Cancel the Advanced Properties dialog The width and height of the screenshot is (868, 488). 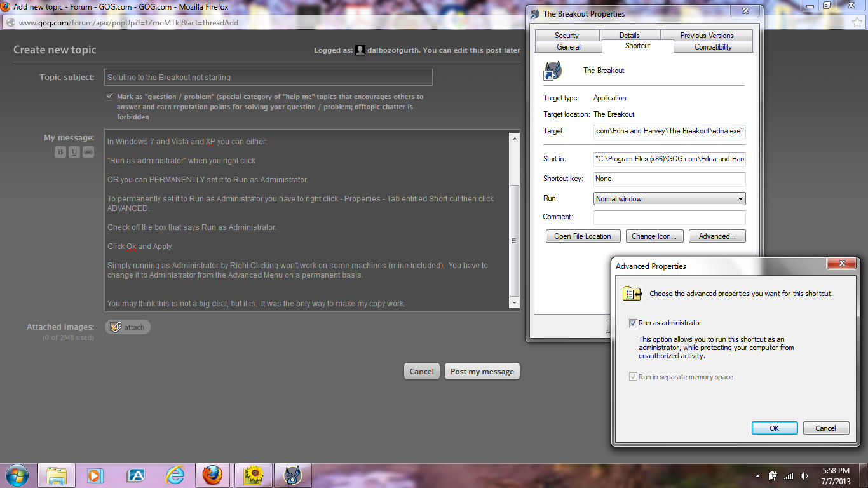(826, 428)
